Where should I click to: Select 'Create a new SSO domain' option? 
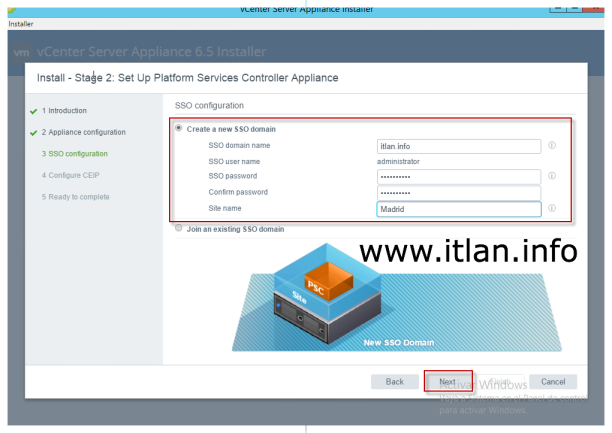click(x=180, y=129)
